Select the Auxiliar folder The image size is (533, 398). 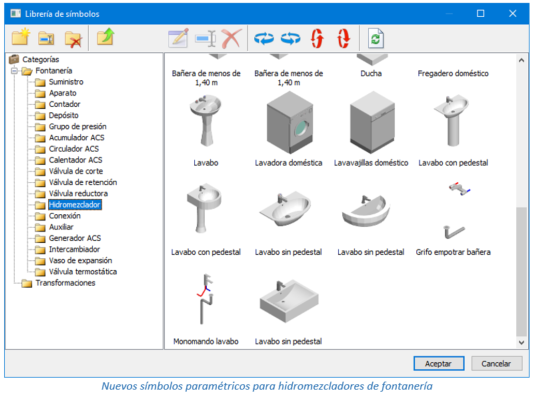pos(61,227)
